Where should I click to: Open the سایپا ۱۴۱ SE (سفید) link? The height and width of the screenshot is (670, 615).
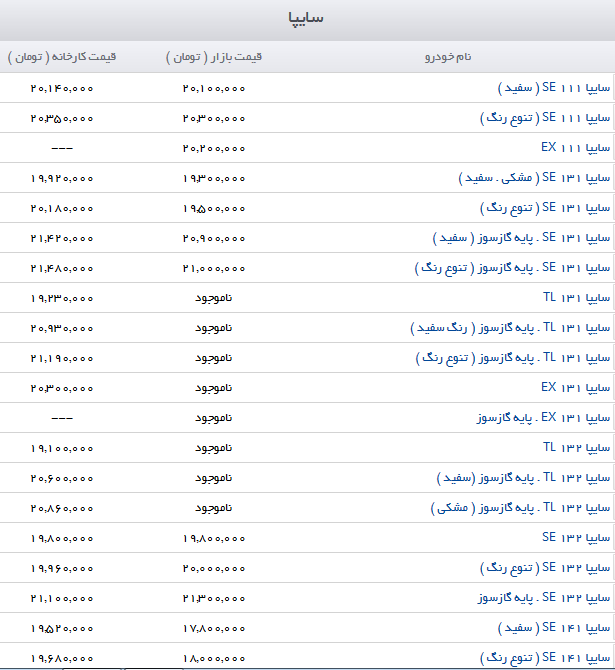(x=554, y=628)
